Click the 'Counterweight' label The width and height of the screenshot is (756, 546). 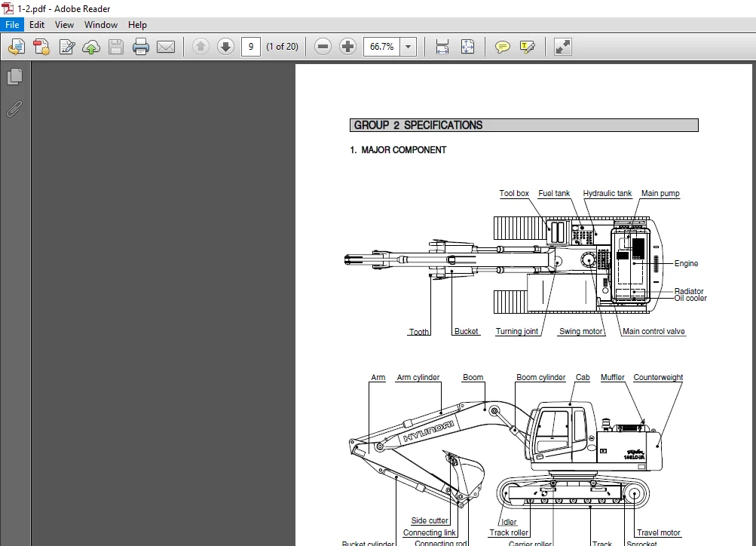tap(658, 377)
